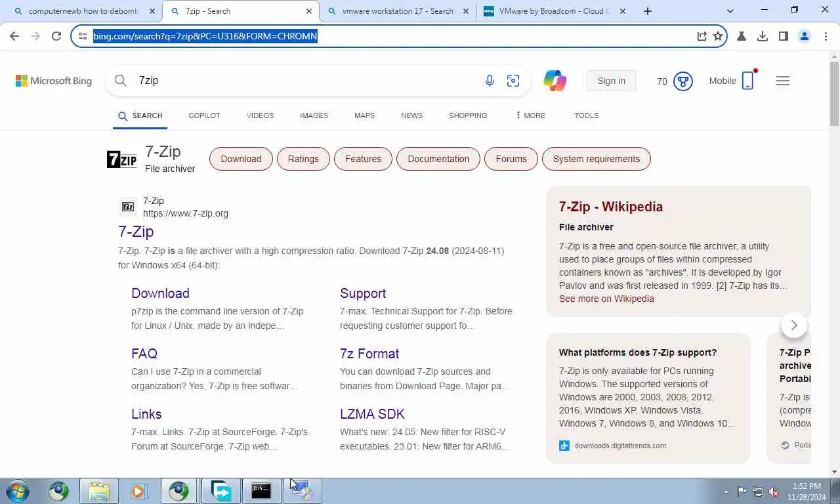Image resolution: width=840 pixels, height=504 pixels.
Task: Bookmark this page with the star icon
Action: tap(718, 36)
